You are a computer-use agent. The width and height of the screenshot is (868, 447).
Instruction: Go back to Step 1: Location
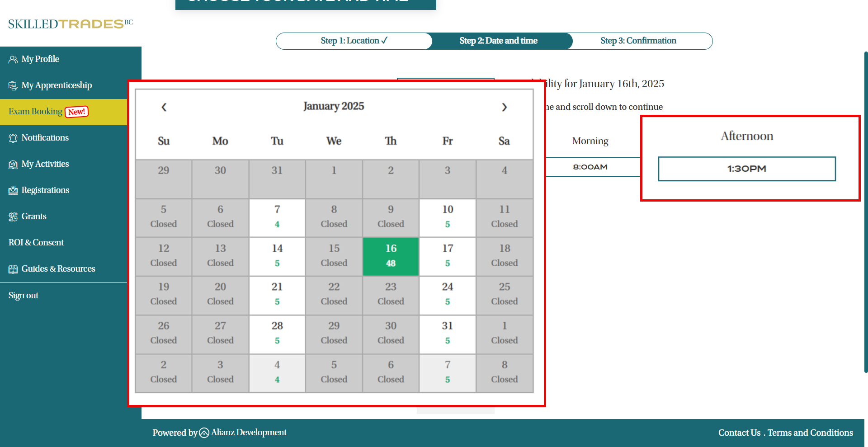pyautogui.click(x=354, y=41)
